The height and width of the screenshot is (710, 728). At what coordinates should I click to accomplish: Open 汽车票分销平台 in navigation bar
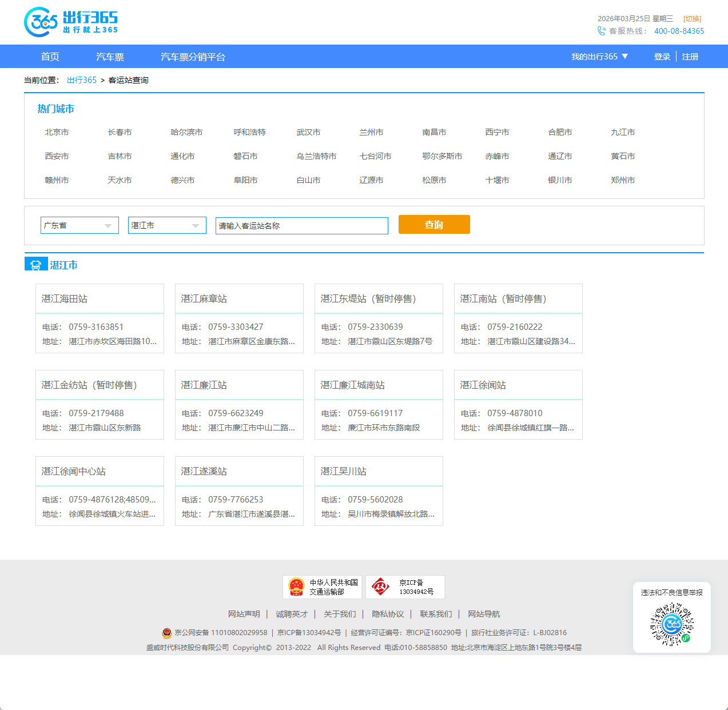pyautogui.click(x=193, y=57)
